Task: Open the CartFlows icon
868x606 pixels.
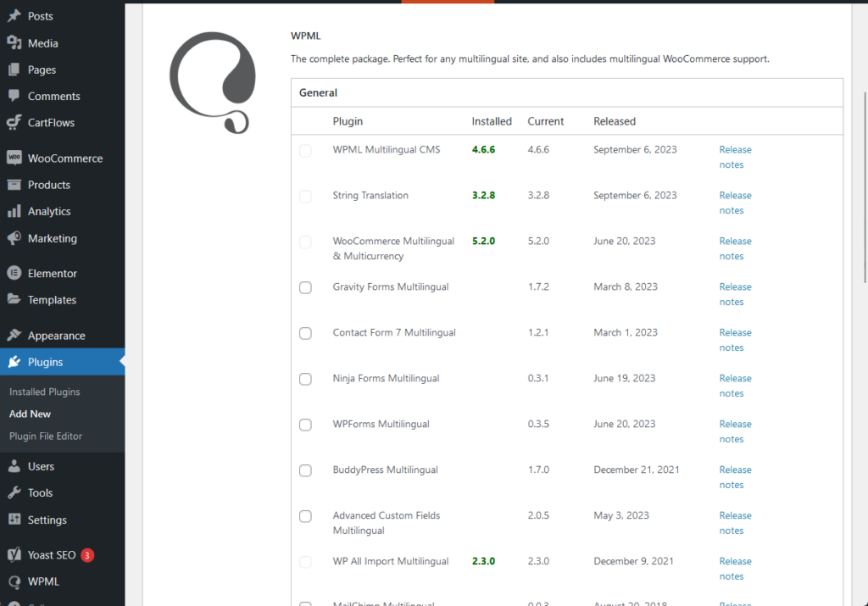Action: pyautogui.click(x=15, y=123)
